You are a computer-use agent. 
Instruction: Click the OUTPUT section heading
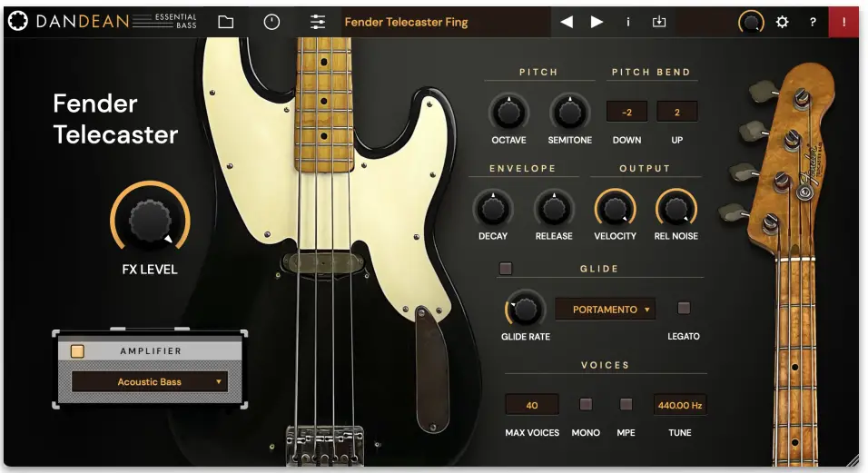point(645,168)
